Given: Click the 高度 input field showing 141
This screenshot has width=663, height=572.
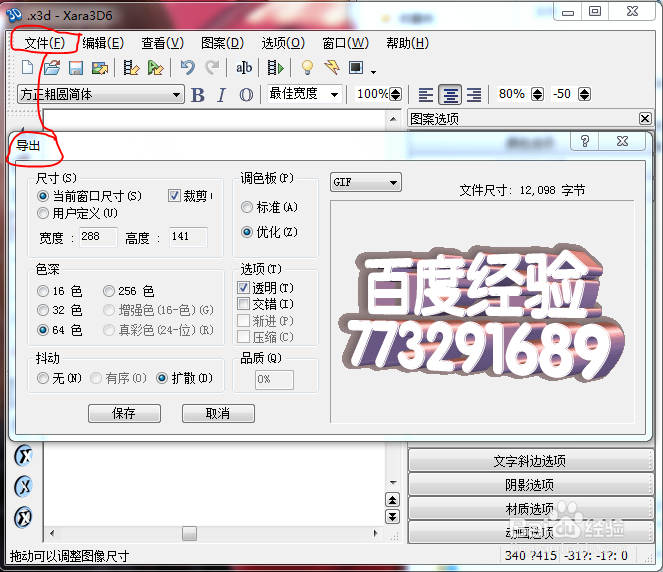Looking at the screenshot, I should coord(189,237).
